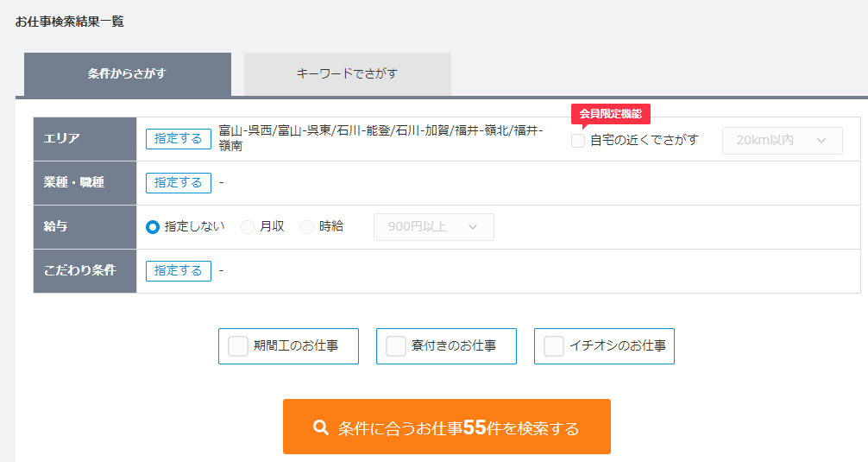
Task: Open the キーワードでさがす tab
Action: tap(347, 74)
